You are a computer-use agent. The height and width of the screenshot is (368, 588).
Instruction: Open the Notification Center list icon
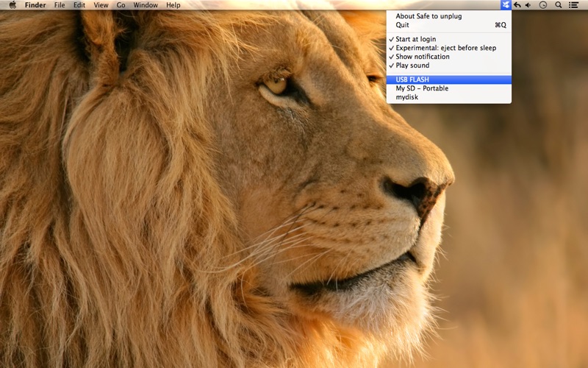coord(573,5)
